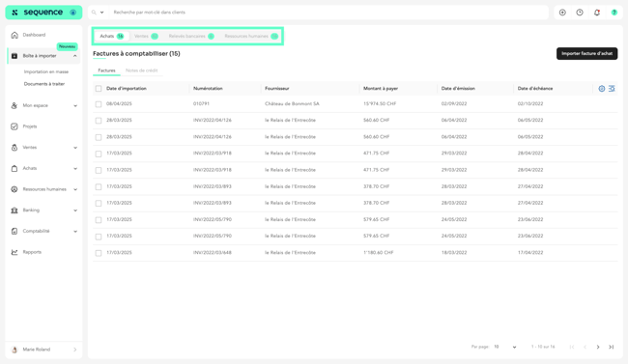The image size is (628, 364).
Task: Click supplier Château de Bonmont SA
Action: 292,104
